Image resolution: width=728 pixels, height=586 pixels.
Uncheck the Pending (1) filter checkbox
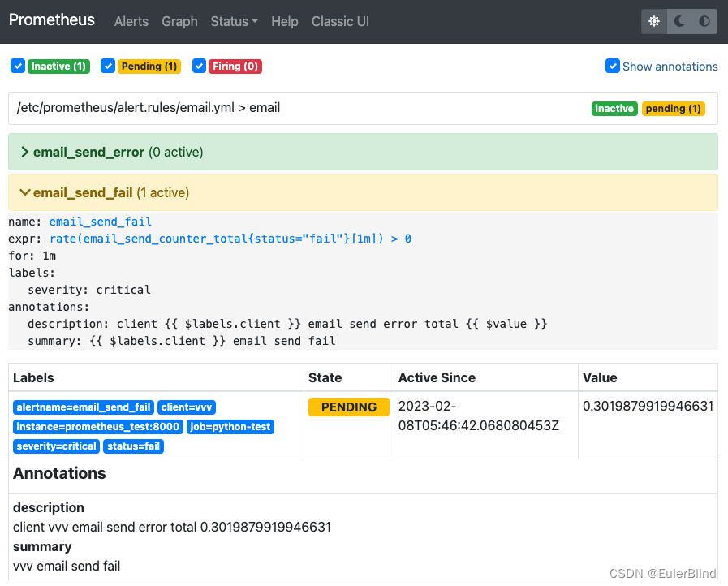(108, 67)
